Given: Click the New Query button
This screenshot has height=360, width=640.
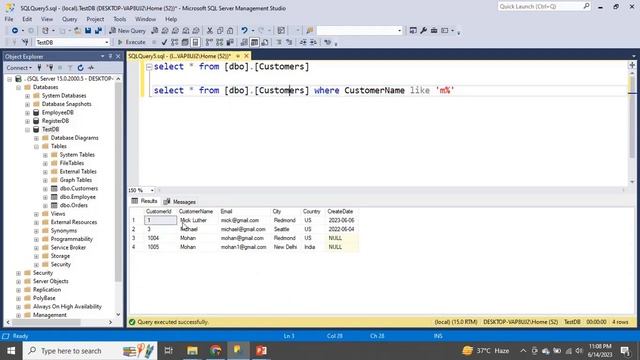Looking at the screenshot, I should click(x=127, y=31).
